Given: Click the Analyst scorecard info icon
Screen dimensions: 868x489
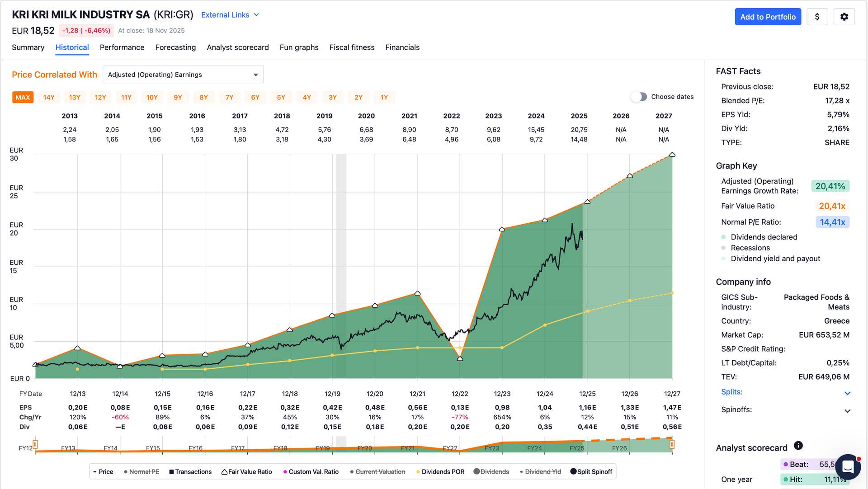Looking at the screenshot, I should [798, 446].
